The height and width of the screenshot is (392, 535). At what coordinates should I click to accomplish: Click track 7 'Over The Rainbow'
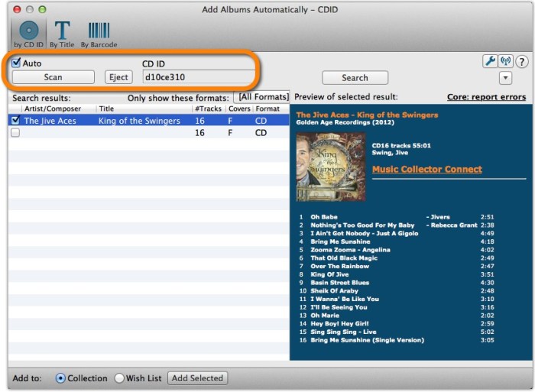(340, 266)
